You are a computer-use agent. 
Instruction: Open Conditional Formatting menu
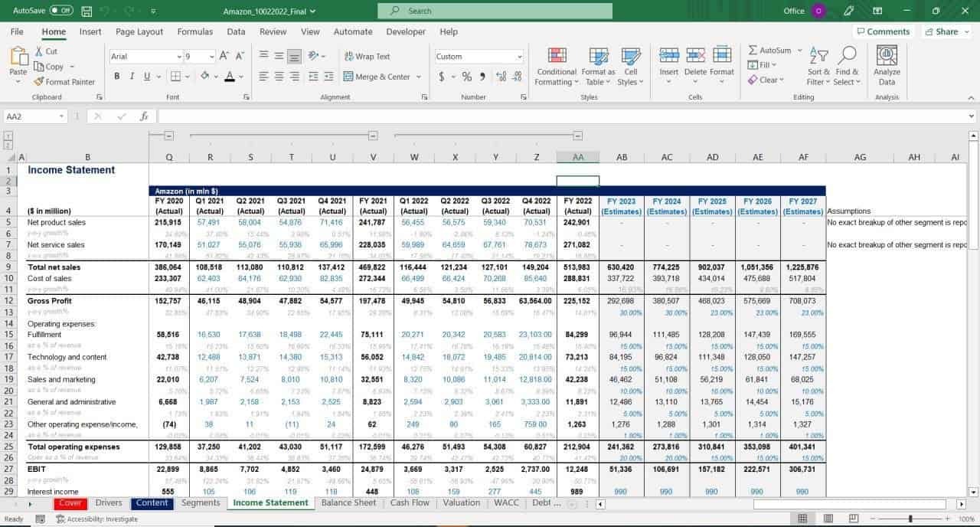pyautogui.click(x=557, y=66)
